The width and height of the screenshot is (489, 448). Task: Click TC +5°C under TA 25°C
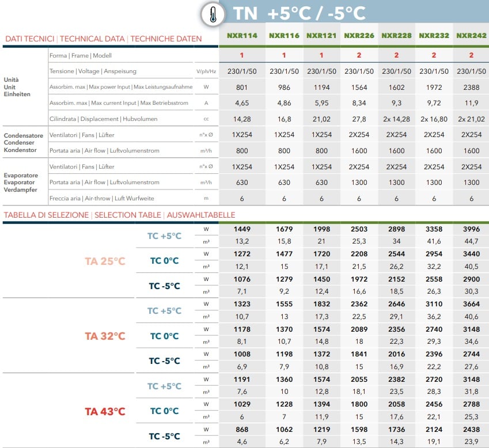click(x=164, y=236)
